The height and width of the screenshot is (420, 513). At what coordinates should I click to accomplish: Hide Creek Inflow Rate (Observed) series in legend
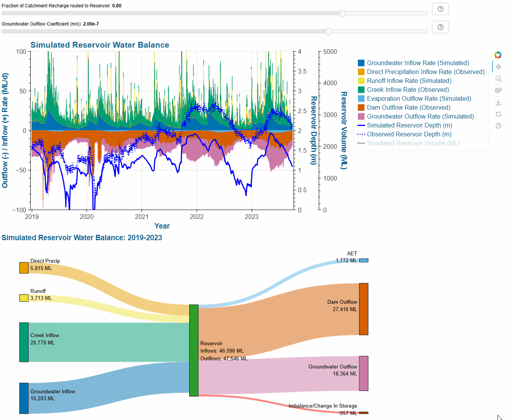click(408, 90)
